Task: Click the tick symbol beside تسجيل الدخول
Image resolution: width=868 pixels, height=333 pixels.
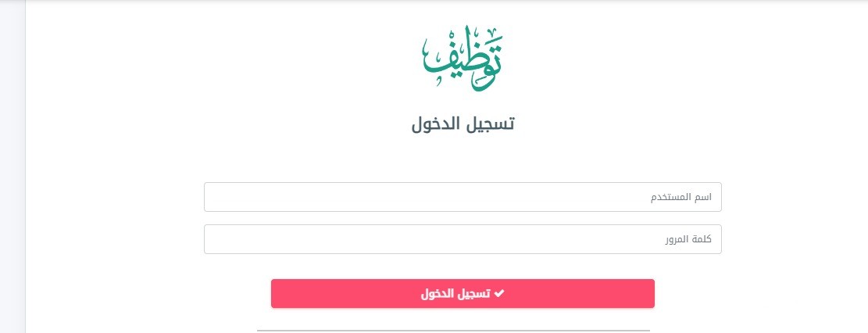Action: click(498, 293)
